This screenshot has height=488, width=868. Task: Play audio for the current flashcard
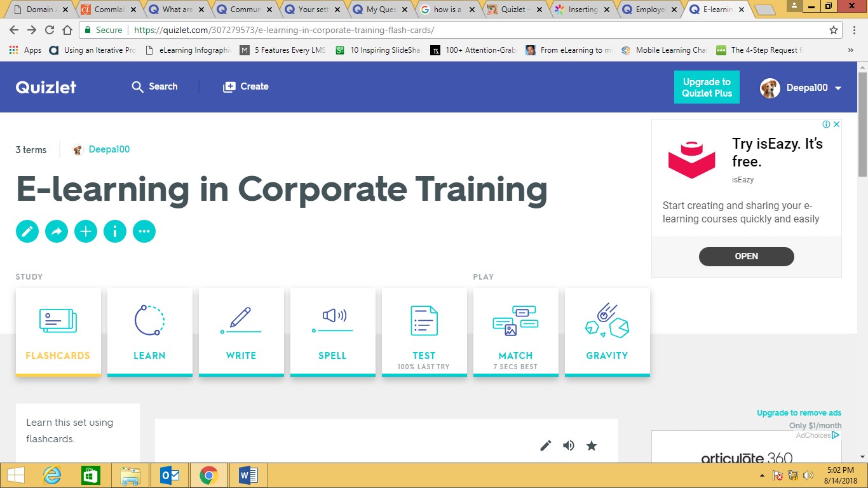[x=568, y=445]
